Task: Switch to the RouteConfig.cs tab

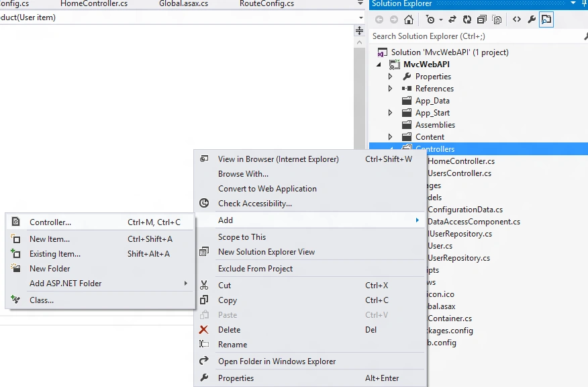Action: pos(266,4)
